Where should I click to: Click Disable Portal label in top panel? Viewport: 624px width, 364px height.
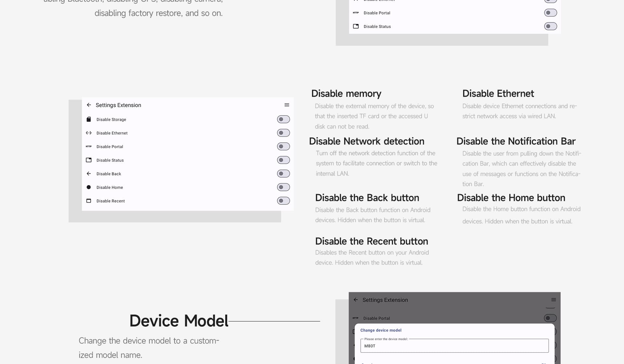(377, 13)
